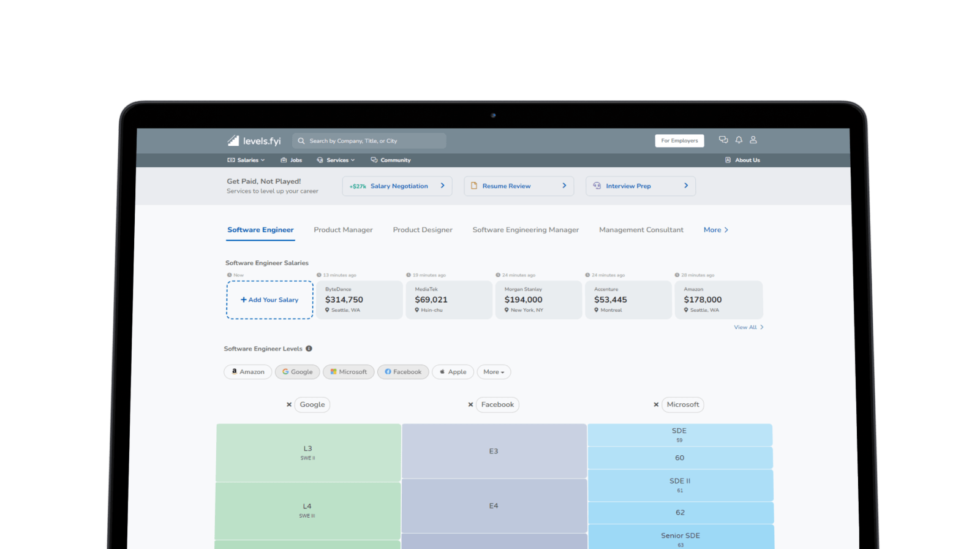Image resolution: width=980 pixels, height=549 pixels.
Task: Open the Resume Review service card
Action: point(519,186)
